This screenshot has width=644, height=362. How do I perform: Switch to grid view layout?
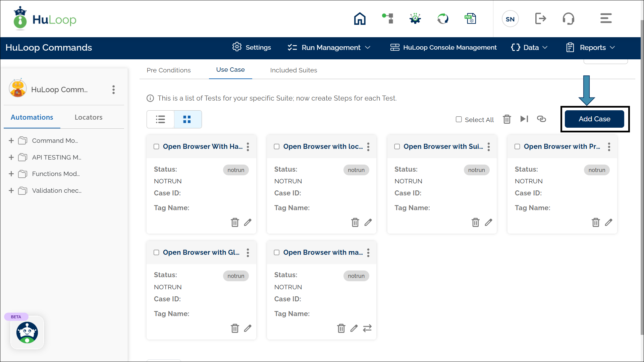tap(187, 119)
